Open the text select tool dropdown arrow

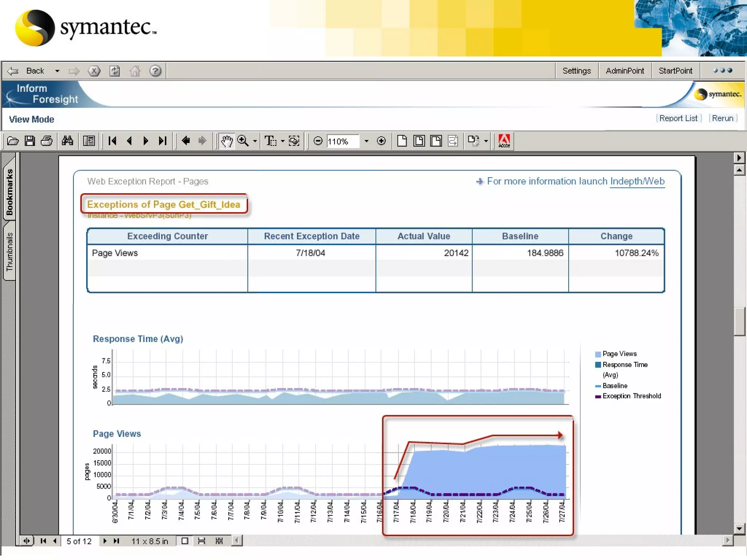(x=283, y=141)
